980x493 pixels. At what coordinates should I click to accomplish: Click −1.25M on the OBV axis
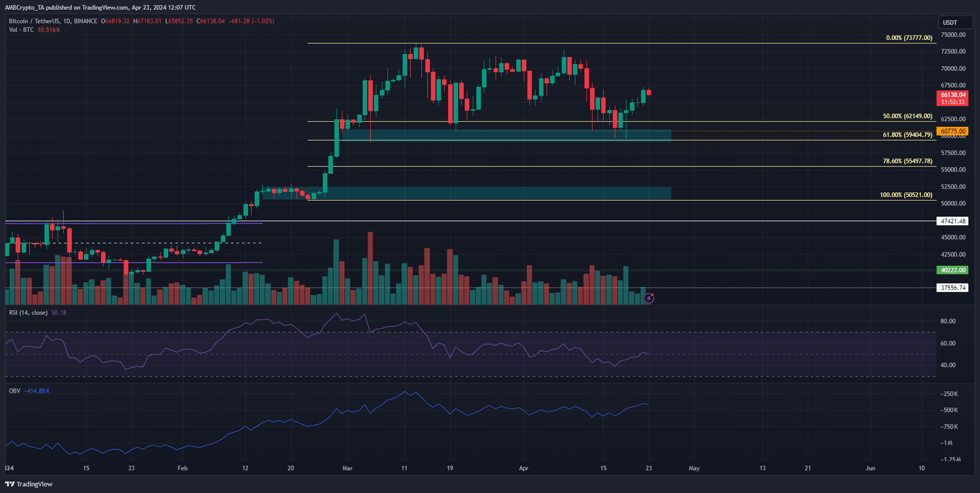(951, 459)
